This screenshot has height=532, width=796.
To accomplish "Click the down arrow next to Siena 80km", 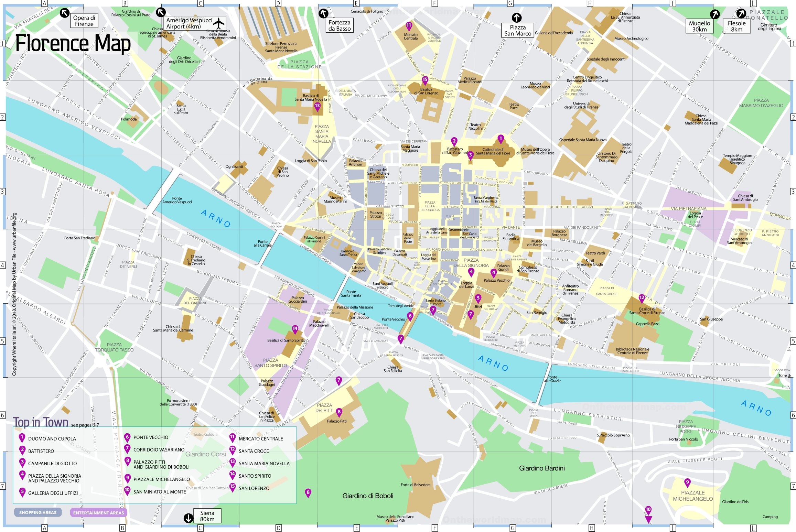I will [188, 518].
